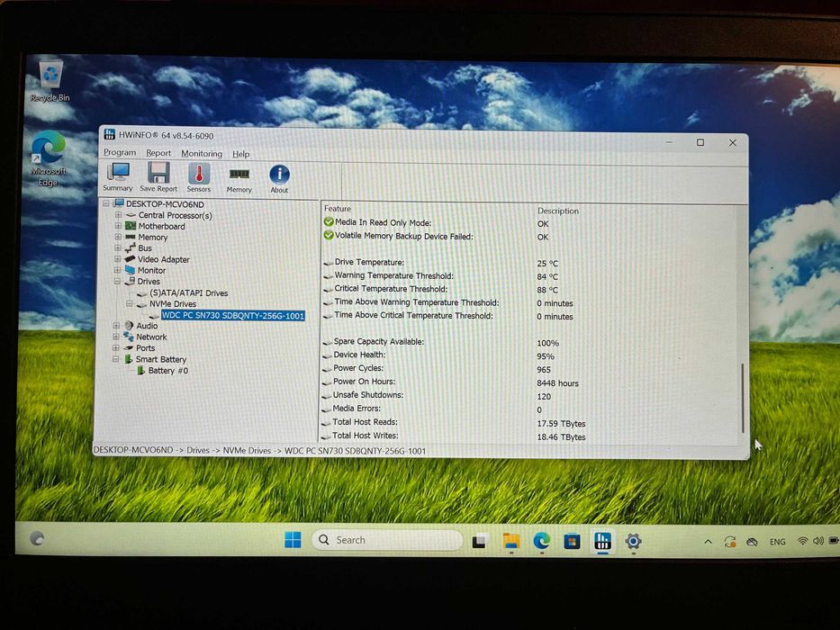The width and height of the screenshot is (840, 630).
Task: Open the Monitoring menu
Action: coord(202,154)
